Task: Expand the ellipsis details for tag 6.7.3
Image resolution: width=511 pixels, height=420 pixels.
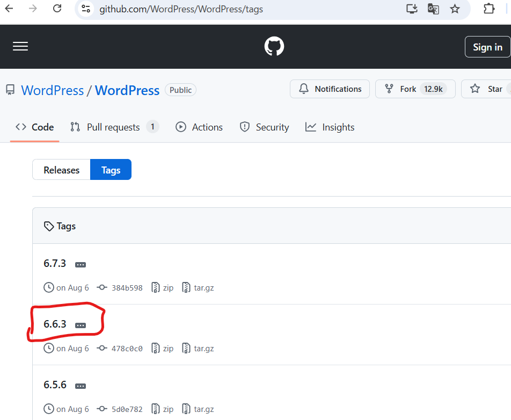Action: [x=81, y=265]
